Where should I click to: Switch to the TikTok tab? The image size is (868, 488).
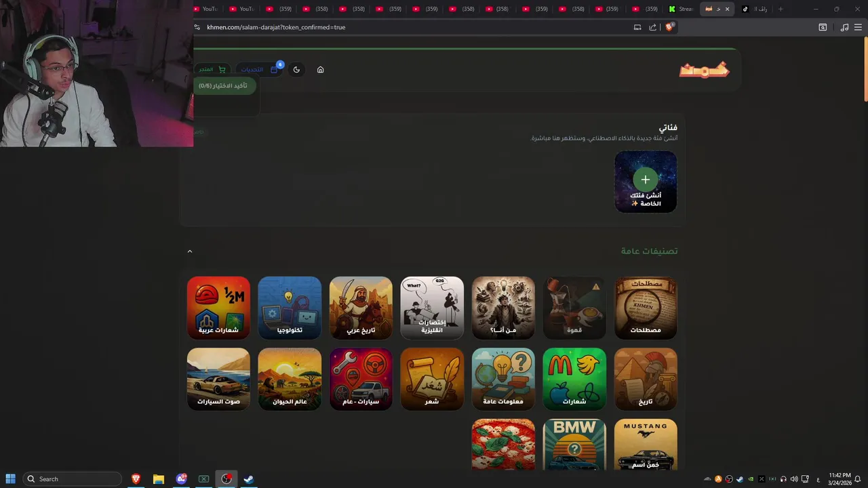pyautogui.click(x=754, y=9)
